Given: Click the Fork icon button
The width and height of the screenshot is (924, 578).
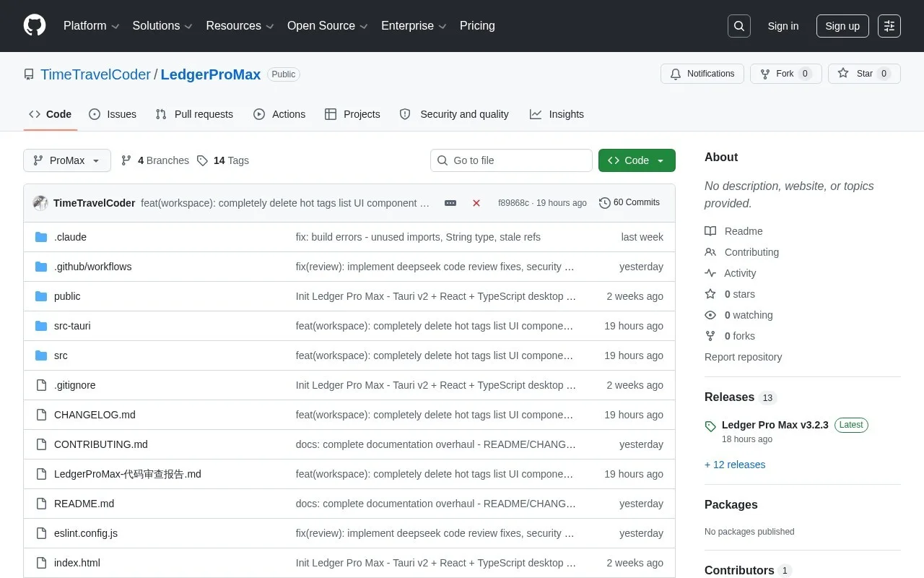Looking at the screenshot, I should tap(785, 74).
